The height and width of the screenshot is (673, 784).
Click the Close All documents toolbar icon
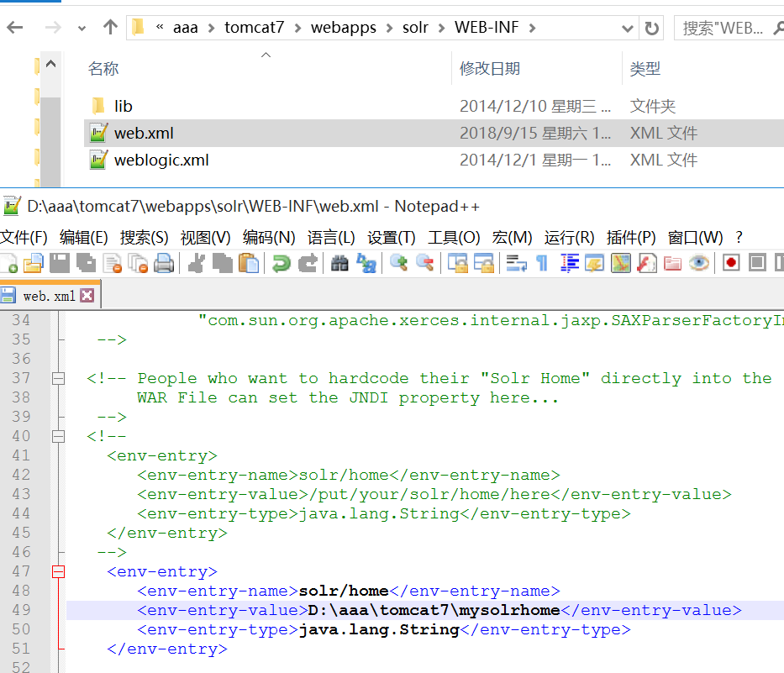click(138, 263)
